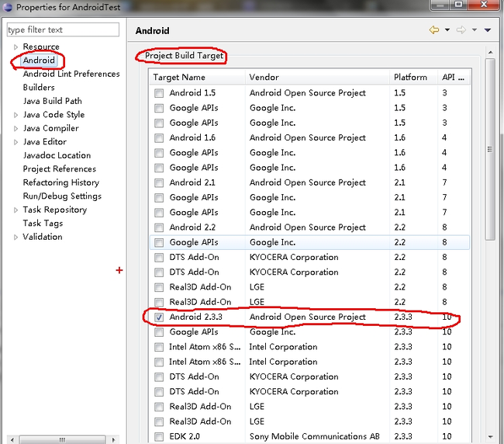Sort by the Target Name column header
Viewport: 504px width, 444px height.
(198, 77)
